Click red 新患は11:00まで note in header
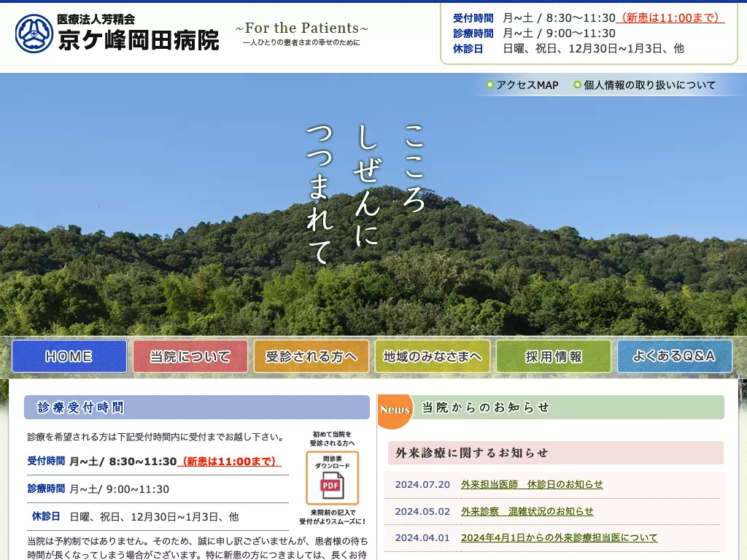The height and width of the screenshot is (560, 747). pos(670,17)
